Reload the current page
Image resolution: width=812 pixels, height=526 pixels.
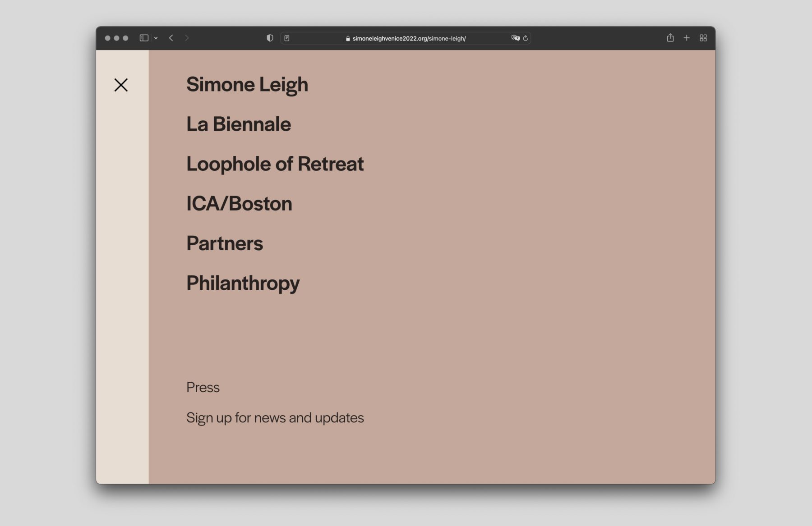pos(526,38)
